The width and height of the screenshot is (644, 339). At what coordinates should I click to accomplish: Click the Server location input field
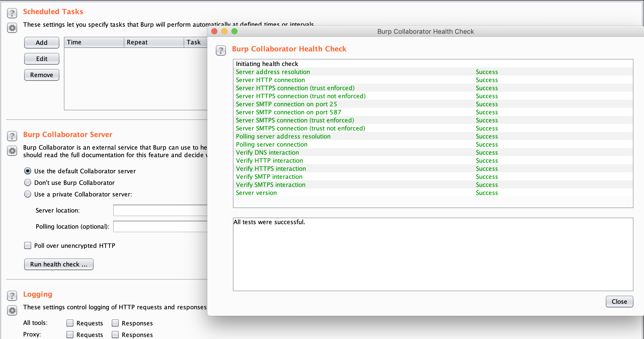tap(160, 210)
